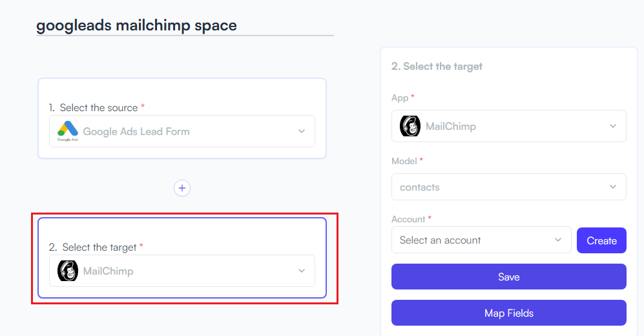Open the Model dropdown showing contacts
644x336 pixels.
508,187
